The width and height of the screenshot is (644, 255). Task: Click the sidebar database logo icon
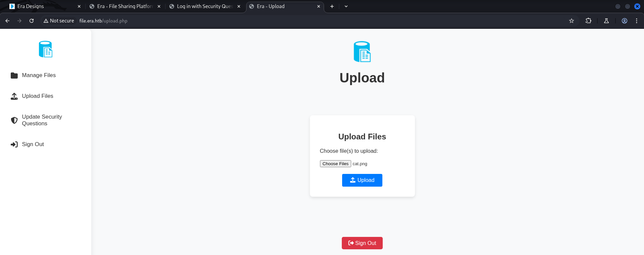(x=46, y=49)
